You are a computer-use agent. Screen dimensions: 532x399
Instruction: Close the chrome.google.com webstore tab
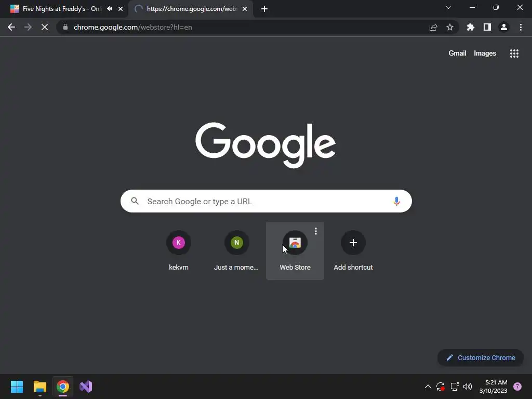[x=245, y=9]
